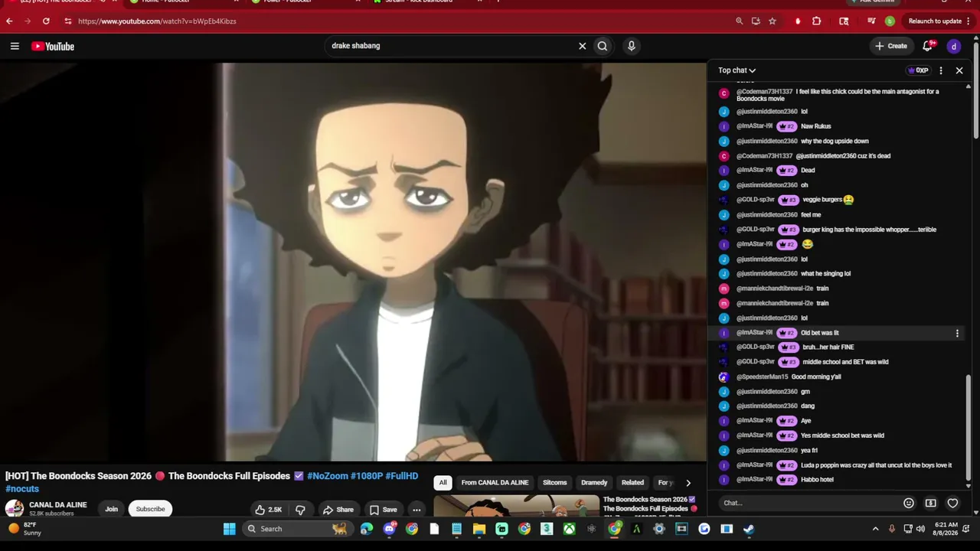Open live chat options menu

(x=941, y=70)
